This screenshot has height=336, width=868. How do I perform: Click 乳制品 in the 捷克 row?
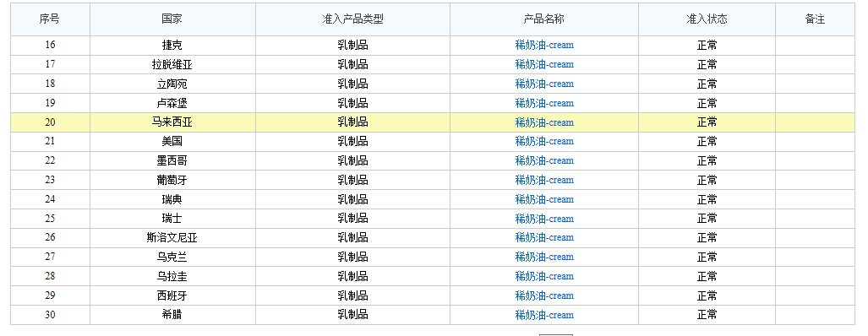pyautogui.click(x=352, y=46)
